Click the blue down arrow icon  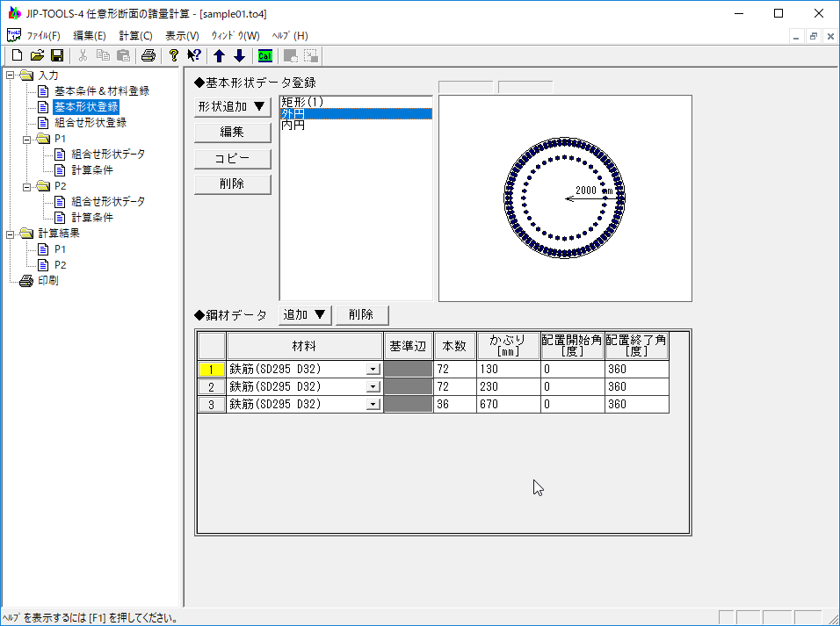click(x=239, y=56)
